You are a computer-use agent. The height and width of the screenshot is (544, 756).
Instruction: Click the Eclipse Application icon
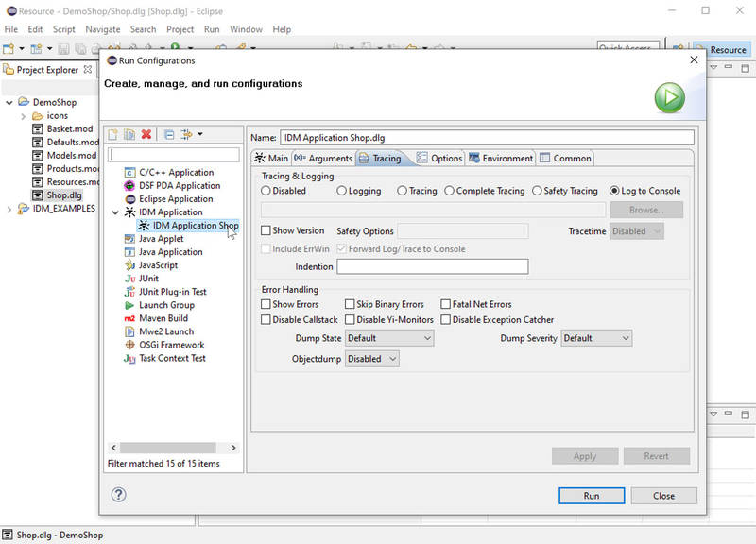tap(129, 199)
